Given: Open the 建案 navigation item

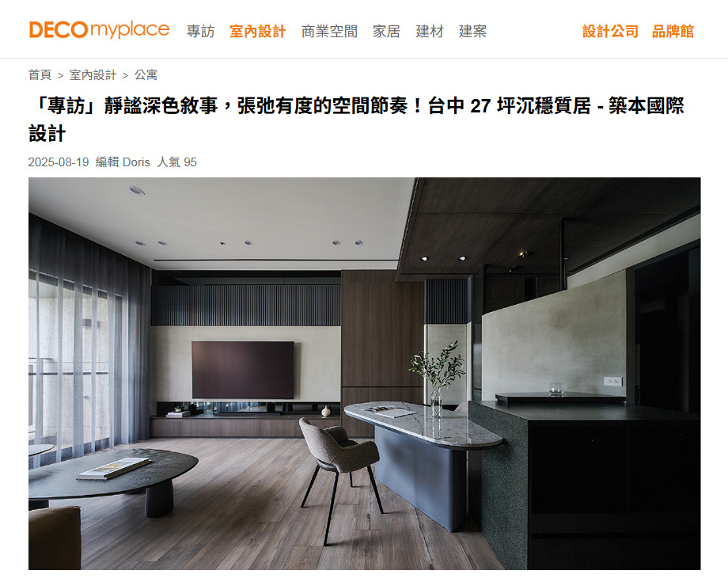Looking at the screenshot, I should [472, 31].
